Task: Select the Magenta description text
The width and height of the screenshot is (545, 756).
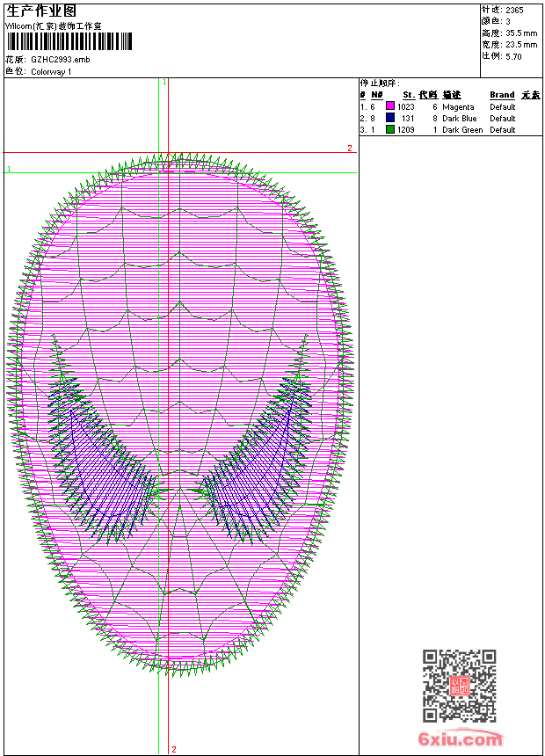Action: click(458, 106)
